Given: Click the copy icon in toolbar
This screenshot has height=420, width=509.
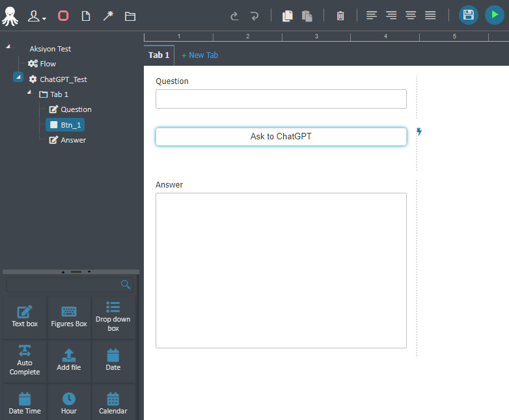Looking at the screenshot, I should 287,16.
